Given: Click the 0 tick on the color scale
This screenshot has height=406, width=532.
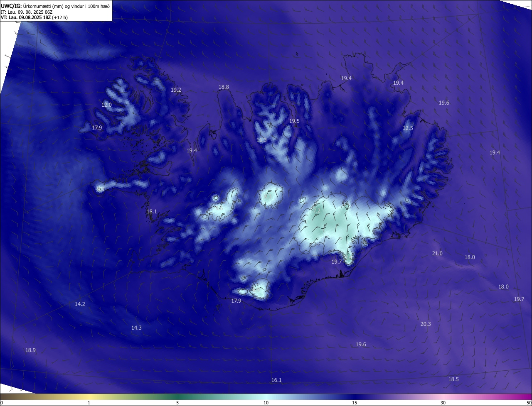Looking at the screenshot, I should (x=2, y=403).
